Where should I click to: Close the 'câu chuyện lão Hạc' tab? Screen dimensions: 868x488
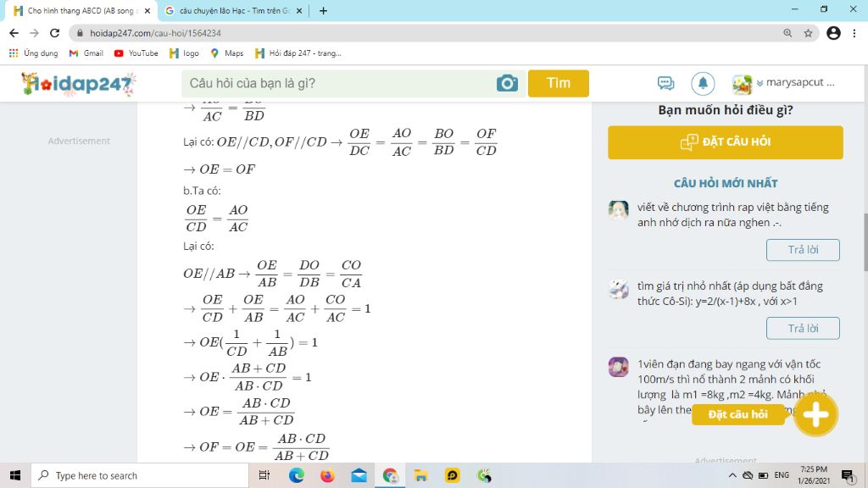tap(299, 10)
